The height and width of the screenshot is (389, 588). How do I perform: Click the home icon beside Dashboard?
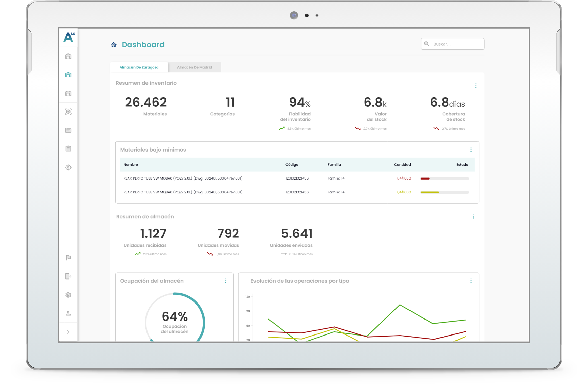pyautogui.click(x=114, y=44)
